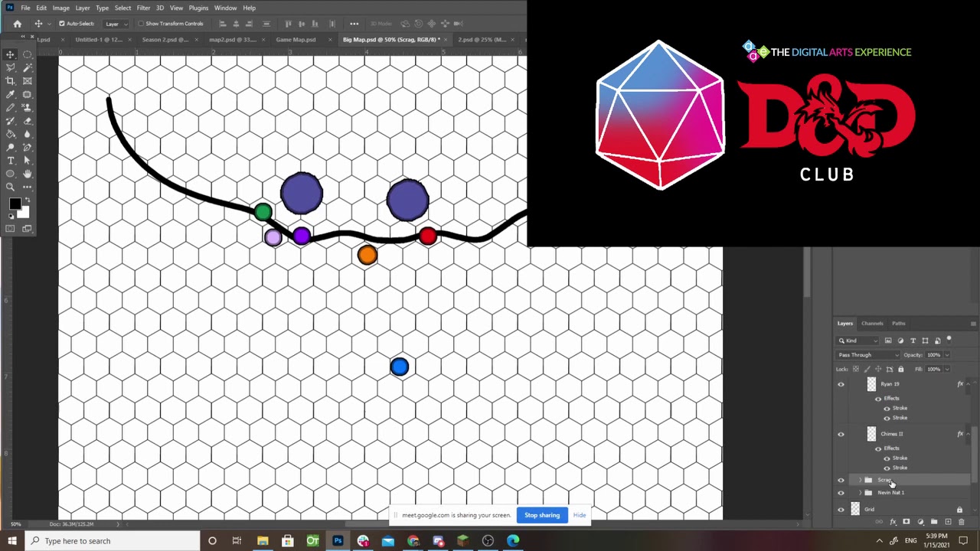Select the Lasso tool
Viewport: 980px width, 551px height.
(11, 67)
